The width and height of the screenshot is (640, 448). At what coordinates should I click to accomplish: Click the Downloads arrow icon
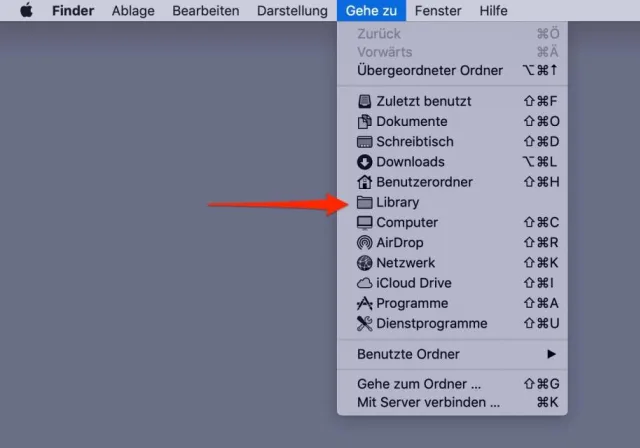(365, 162)
